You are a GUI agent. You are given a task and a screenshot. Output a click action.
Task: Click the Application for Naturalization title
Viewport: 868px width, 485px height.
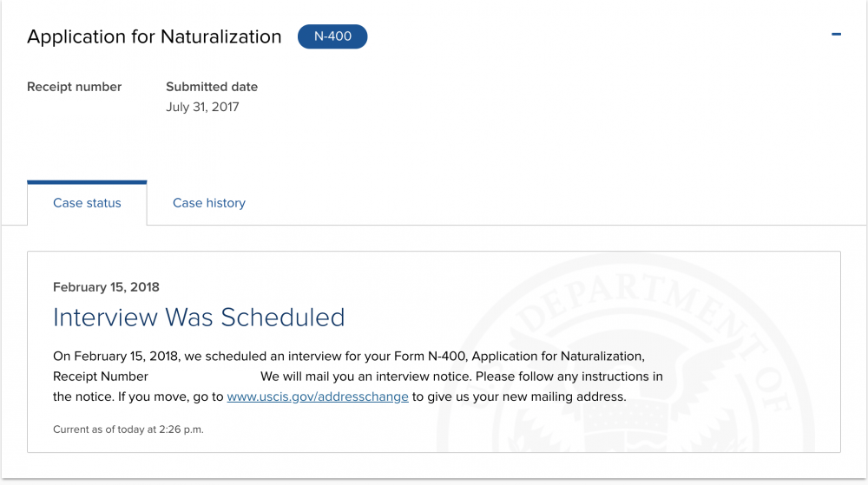(x=154, y=36)
